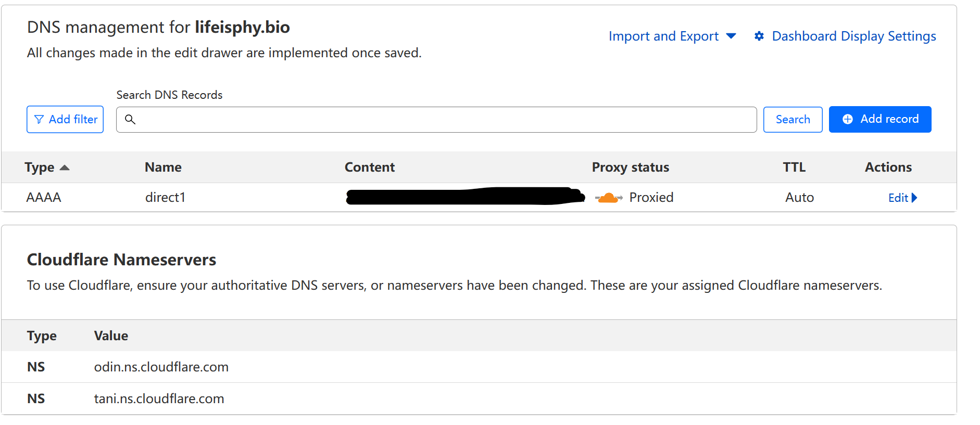The height and width of the screenshot is (425, 980).
Task: Click the funnel icon in Add filter
Action: (x=39, y=120)
